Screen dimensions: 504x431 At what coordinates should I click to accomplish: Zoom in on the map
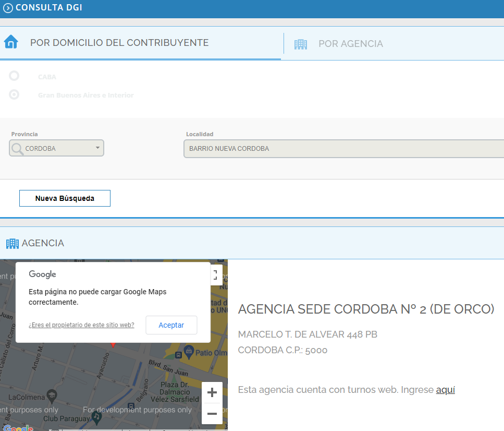(212, 392)
